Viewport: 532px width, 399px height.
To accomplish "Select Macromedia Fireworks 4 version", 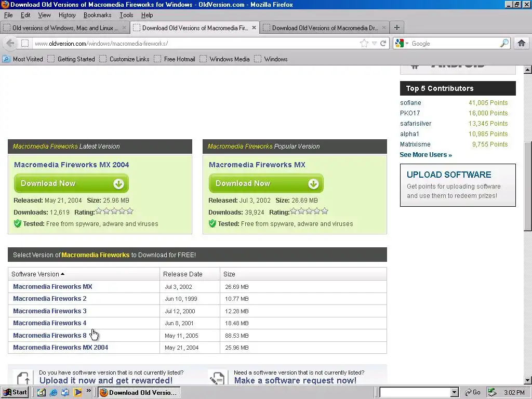I will (x=49, y=323).
